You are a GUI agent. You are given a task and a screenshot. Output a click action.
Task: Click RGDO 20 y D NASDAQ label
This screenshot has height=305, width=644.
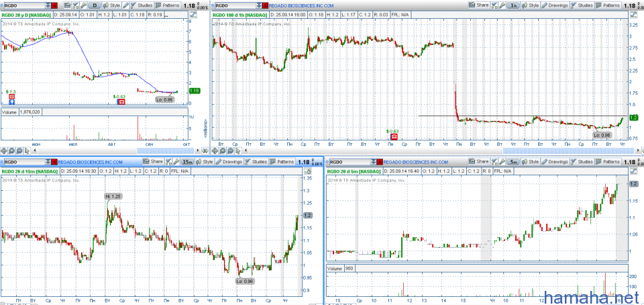point(26,15)
